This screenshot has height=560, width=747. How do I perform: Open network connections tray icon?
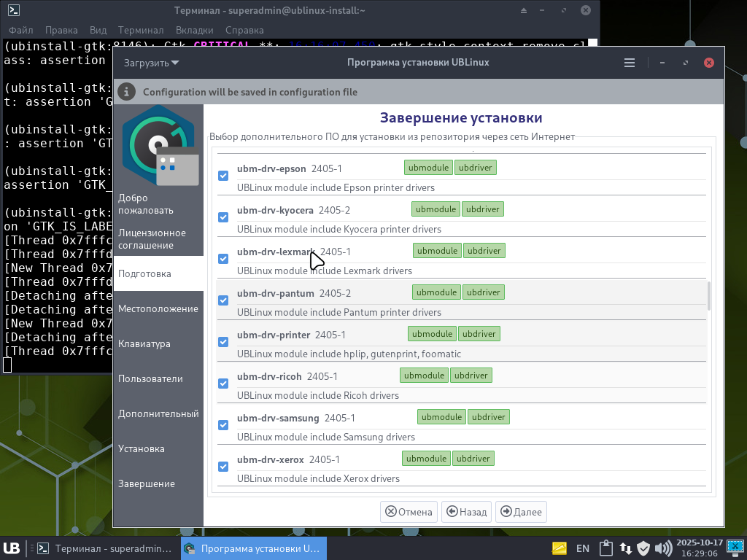(x=625, y=548)
